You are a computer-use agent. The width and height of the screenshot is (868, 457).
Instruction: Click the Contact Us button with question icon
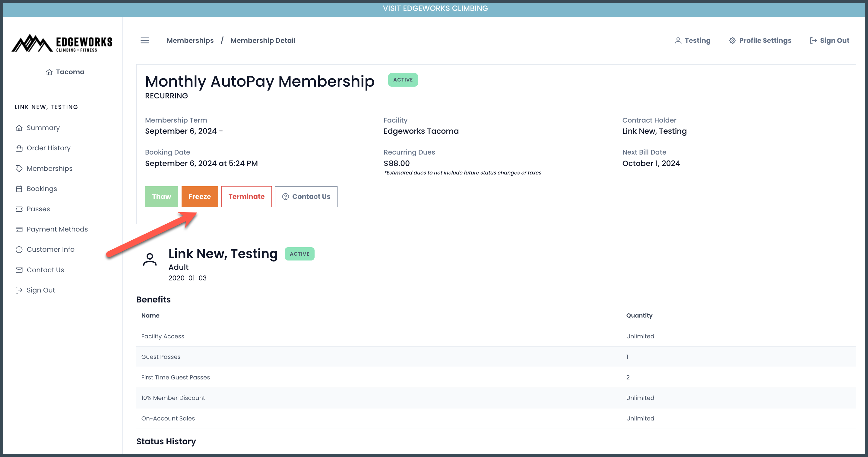(x=306, y=197)
